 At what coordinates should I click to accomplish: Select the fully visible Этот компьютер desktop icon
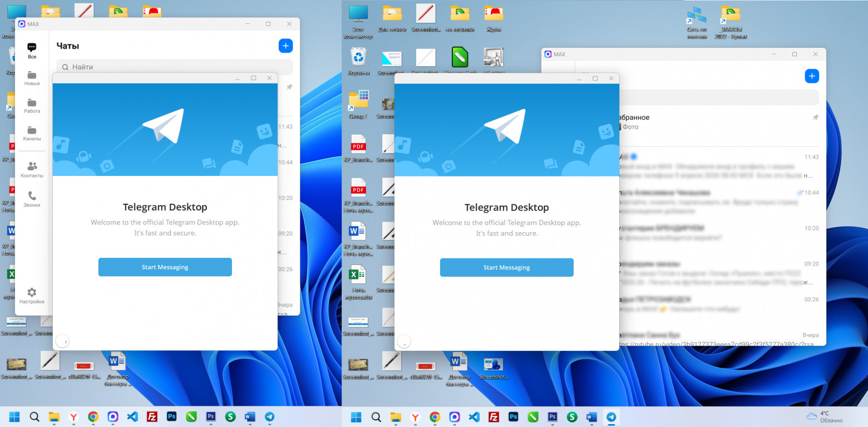(358, 21)
